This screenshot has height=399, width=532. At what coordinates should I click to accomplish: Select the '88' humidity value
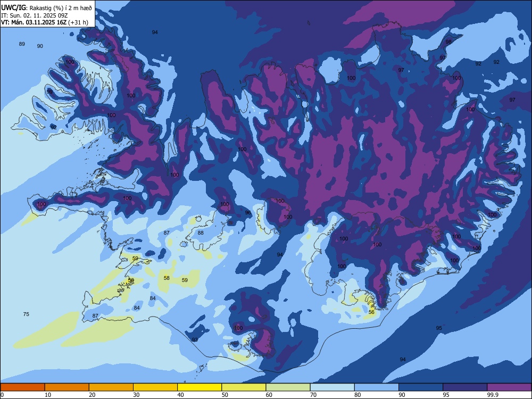201,233
